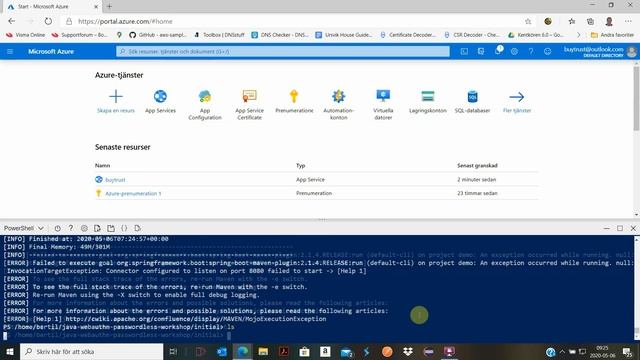Open Prenumerationer key icon
Viewport: 640px width, 360px height.
pos(294,96)
